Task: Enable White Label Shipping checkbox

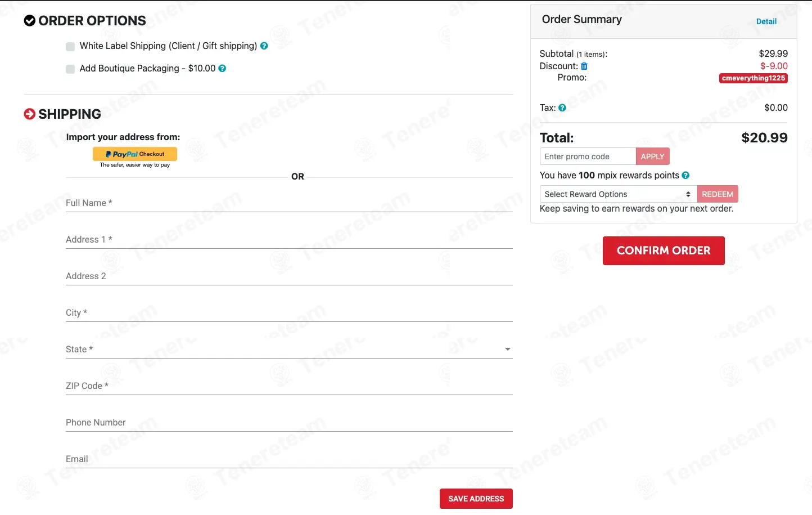Action: 70,47
